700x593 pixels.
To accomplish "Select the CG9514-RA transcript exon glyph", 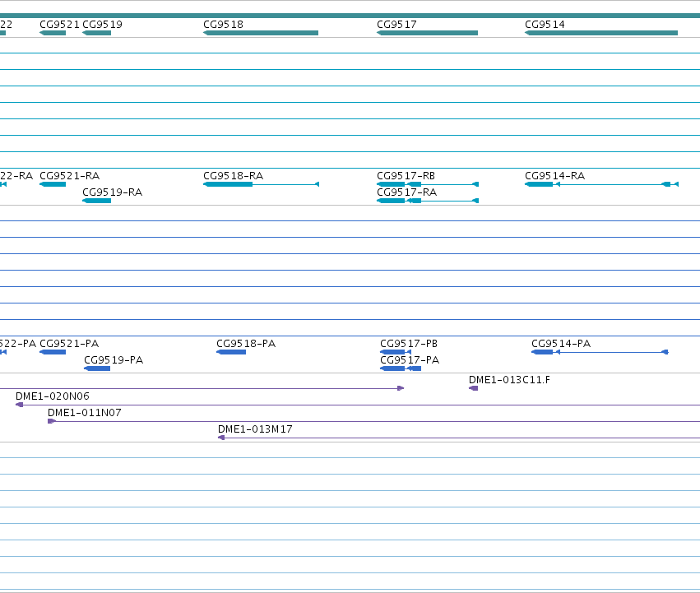I will (539, 184).
